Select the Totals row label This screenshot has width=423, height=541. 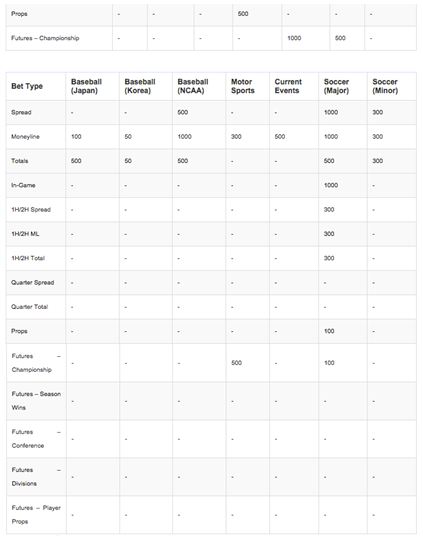point(20,161)
